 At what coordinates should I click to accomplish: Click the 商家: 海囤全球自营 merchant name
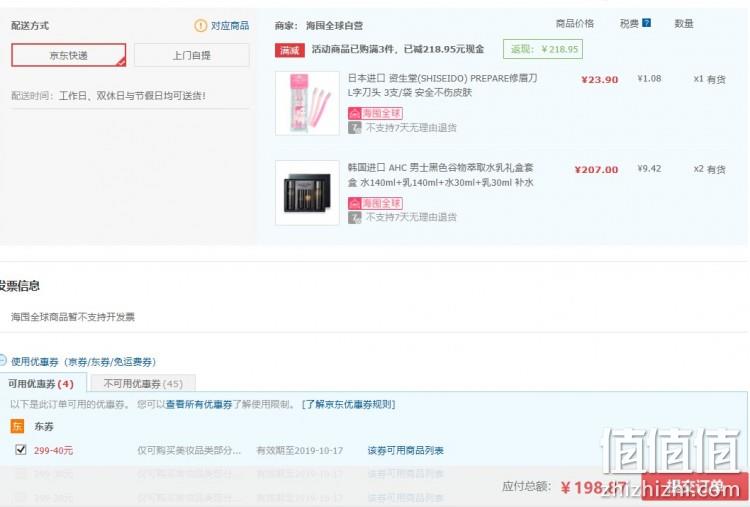tap(319, 26)
